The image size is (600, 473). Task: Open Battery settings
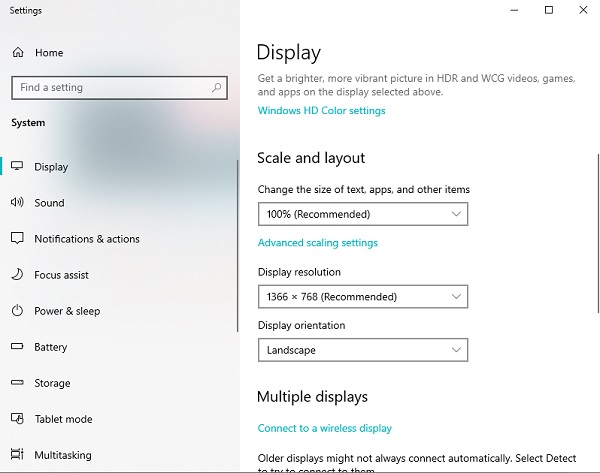pos(119,347)
